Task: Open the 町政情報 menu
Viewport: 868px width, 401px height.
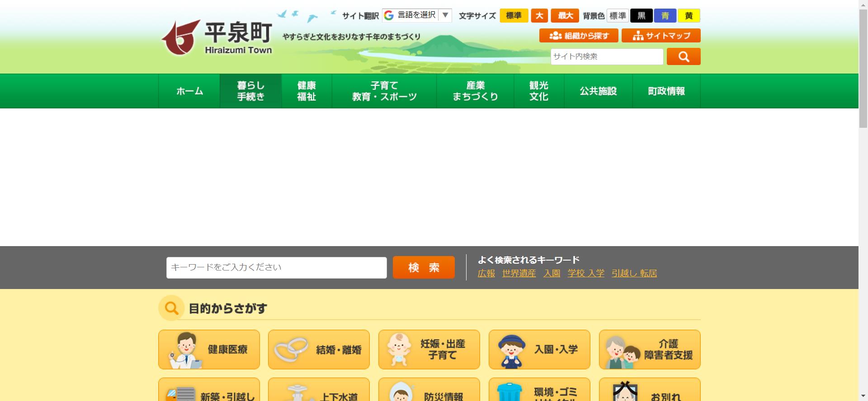Action: 666,91
